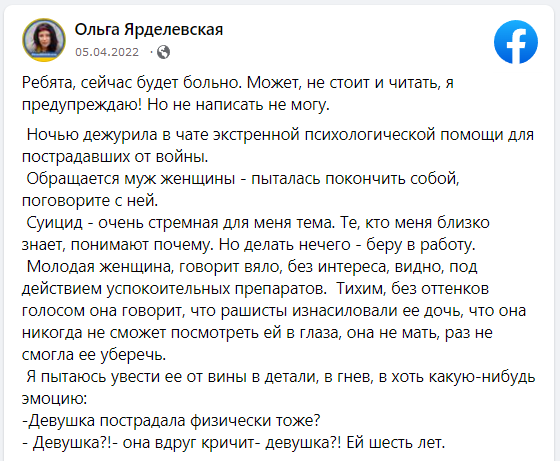Click the text "поговорите с ней."
Screen dimensions: 560x461
(x=90, y=201)
